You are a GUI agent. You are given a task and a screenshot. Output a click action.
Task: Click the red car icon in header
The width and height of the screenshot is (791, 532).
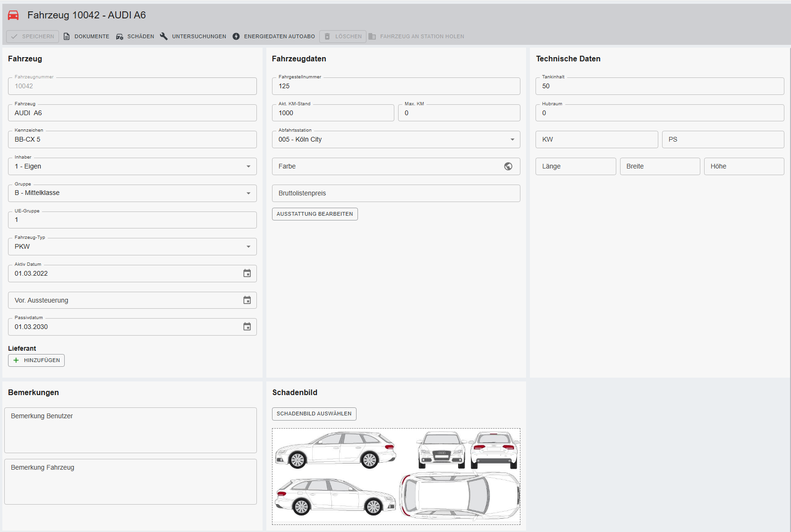[13, 15]
